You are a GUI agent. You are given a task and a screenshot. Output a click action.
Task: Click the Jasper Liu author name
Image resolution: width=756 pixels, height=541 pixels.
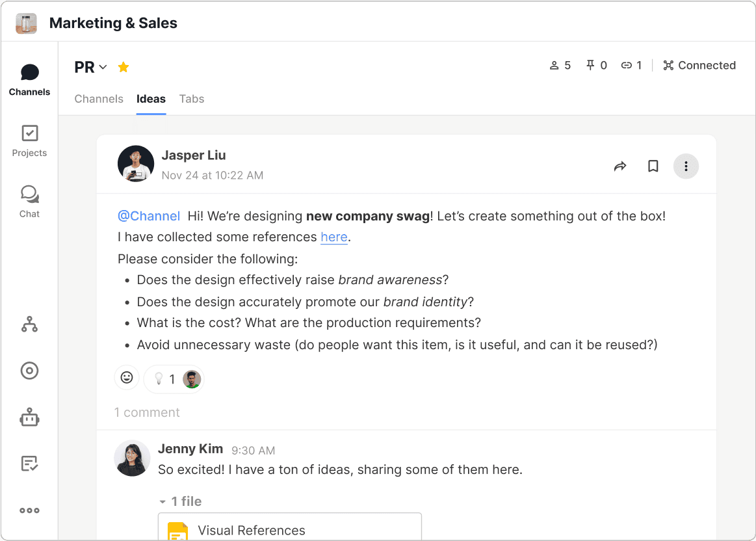[194, 155]
